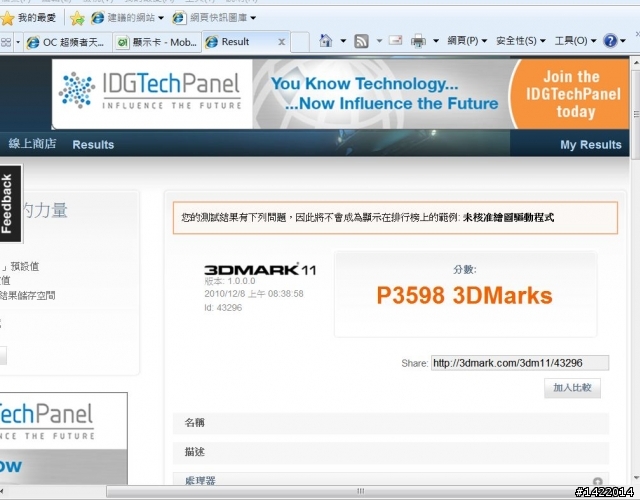Select the Id: 43296 text
The image size is (640, 500).
point(223,308)
